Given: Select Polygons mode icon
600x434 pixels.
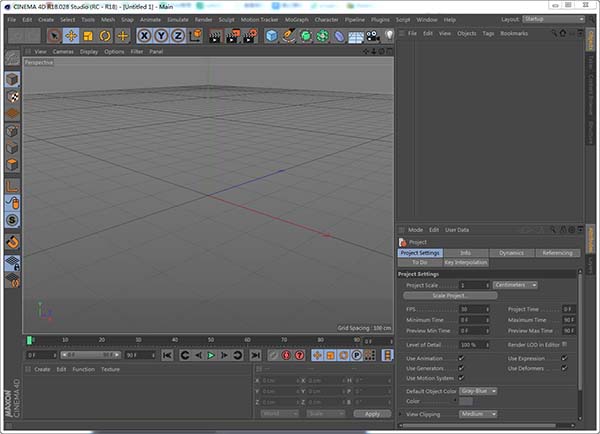Looking at the screenshot, I should click(12, 165).
